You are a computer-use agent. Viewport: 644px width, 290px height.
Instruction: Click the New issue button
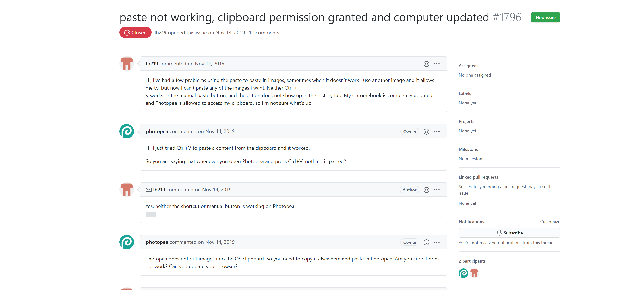coord(545,17)
